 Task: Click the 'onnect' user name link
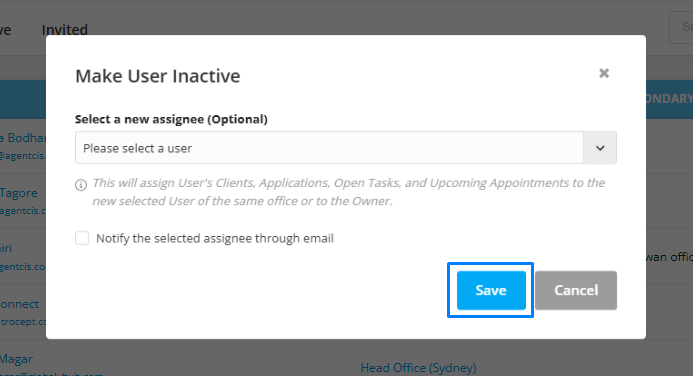[x=19, y=304]
